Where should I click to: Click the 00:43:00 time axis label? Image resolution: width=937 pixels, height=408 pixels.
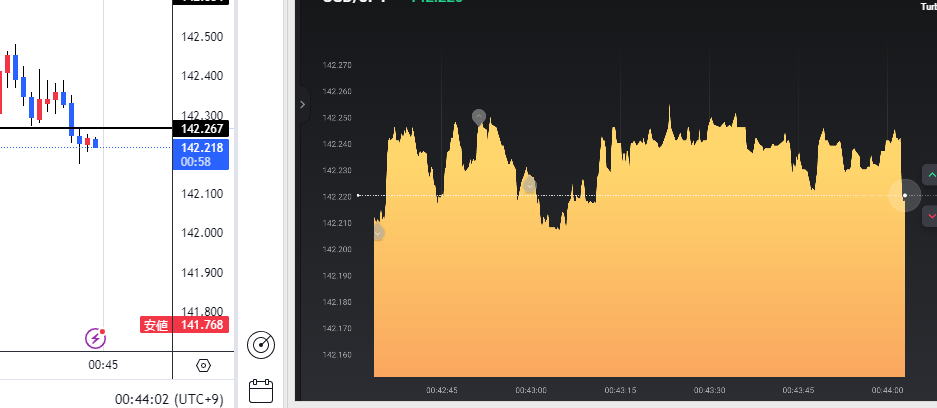coord(530,390)
